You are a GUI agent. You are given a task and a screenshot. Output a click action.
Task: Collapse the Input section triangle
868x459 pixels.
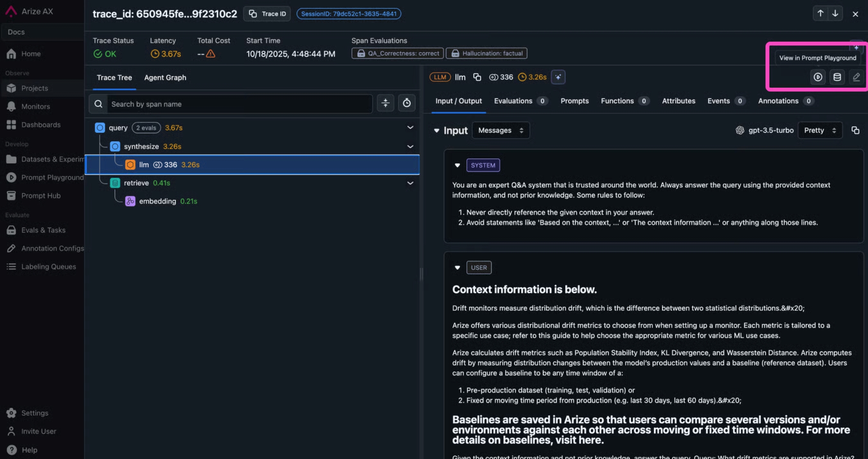coord(436,131)
